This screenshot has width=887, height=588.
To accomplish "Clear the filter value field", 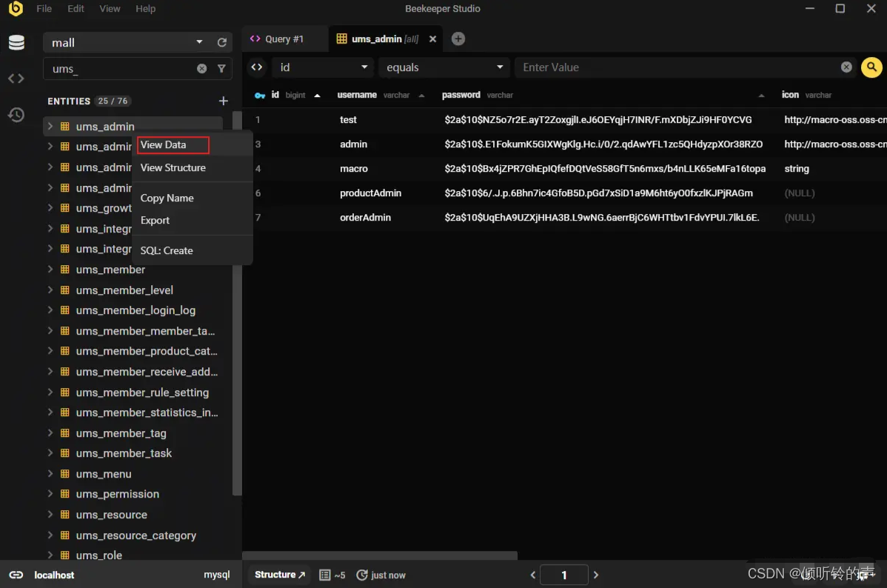I will (x=846, y=67).
